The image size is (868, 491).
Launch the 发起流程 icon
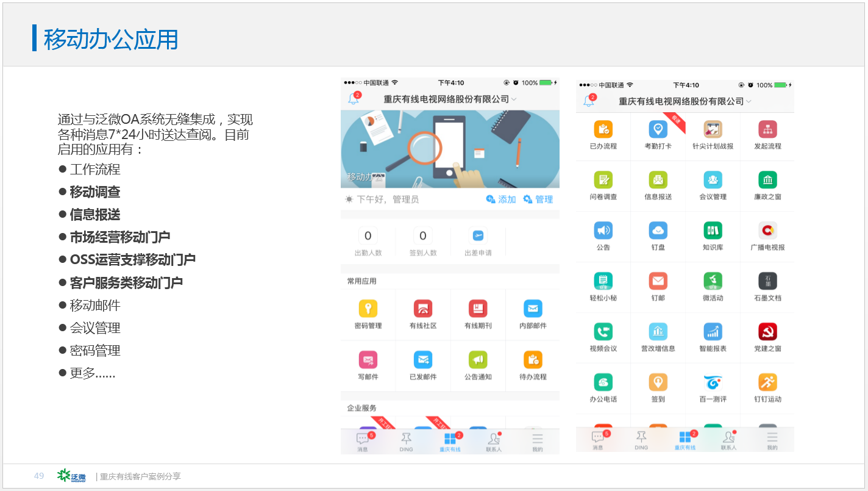click(767, 129)
